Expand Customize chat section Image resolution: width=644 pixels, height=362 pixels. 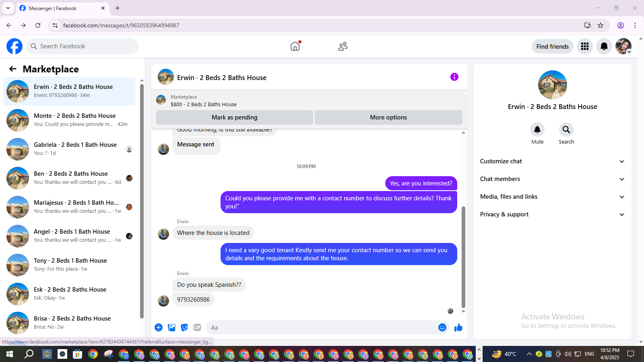[552, 161]
